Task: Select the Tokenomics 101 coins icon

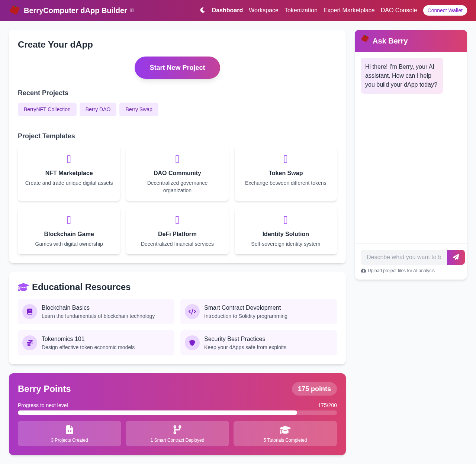Action: point(29,343)
